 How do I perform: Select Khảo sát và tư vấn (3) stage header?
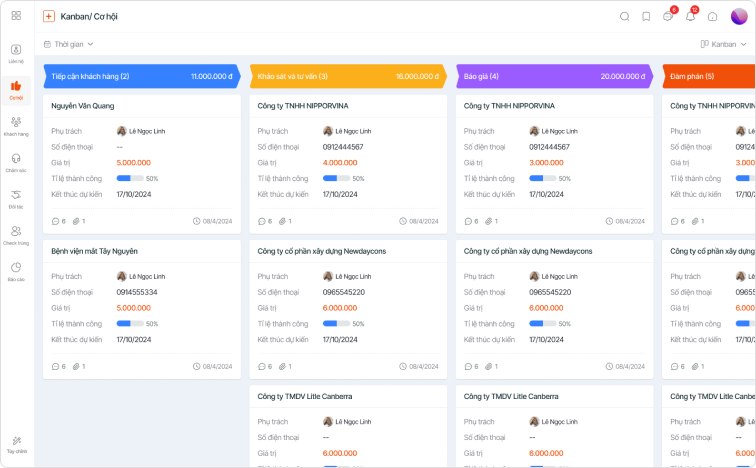pyautogui.click(x=348, y=76)
